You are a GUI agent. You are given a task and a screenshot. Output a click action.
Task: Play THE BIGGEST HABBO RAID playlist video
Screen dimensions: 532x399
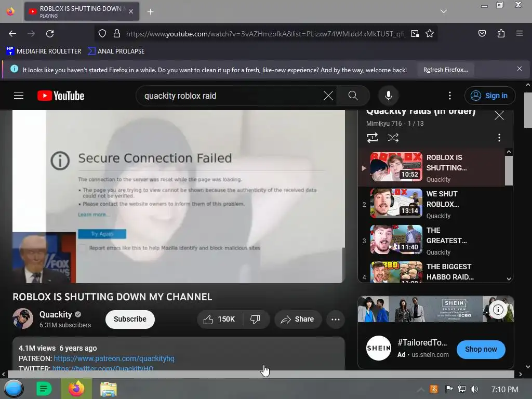(432, 271)
